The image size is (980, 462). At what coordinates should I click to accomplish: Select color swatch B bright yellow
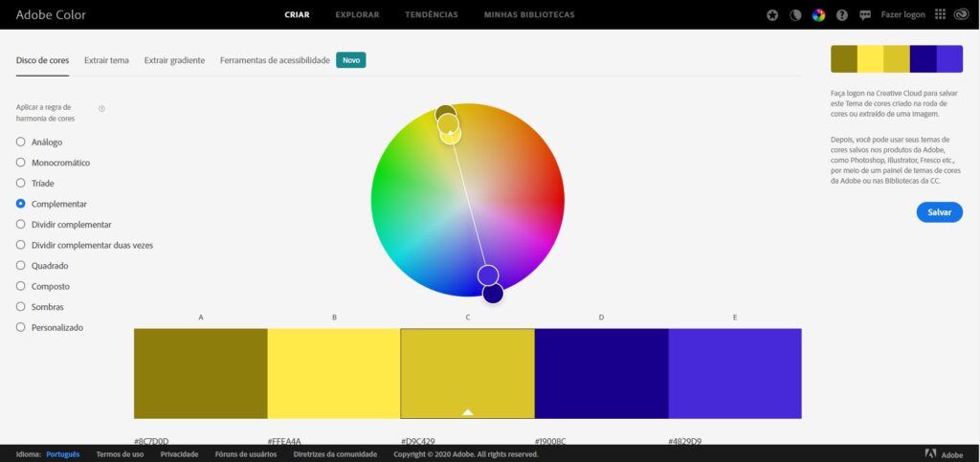[x=334, y=373]
